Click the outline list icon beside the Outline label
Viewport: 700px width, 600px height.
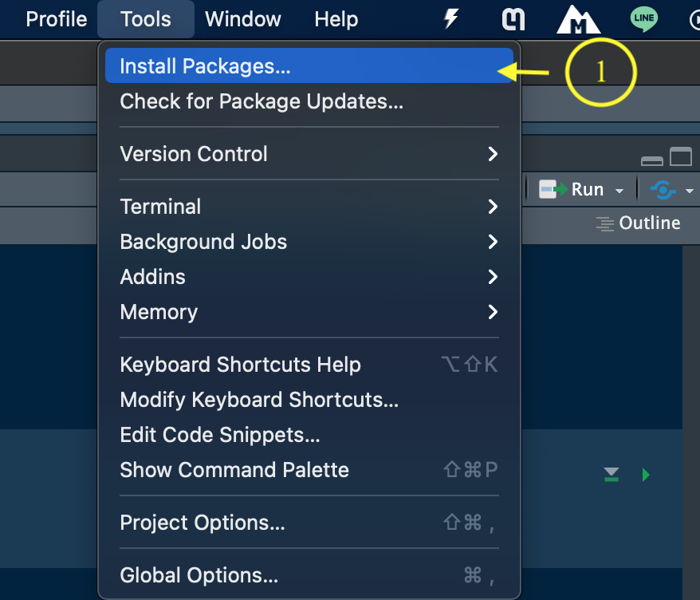[x=604, y=223]
